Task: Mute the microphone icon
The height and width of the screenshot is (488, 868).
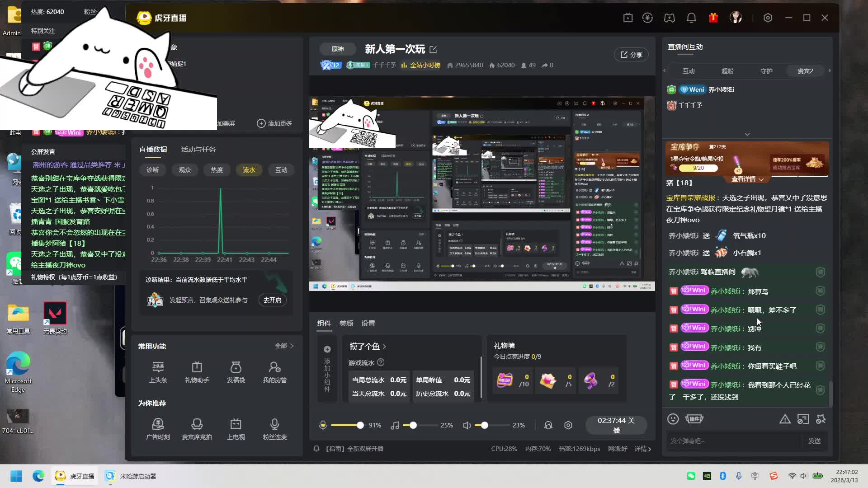Action: click(323, 425)
